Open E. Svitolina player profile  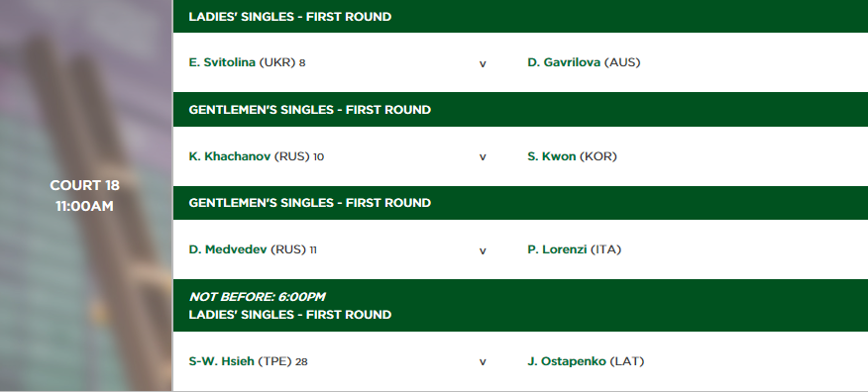[x=222, y=62]
